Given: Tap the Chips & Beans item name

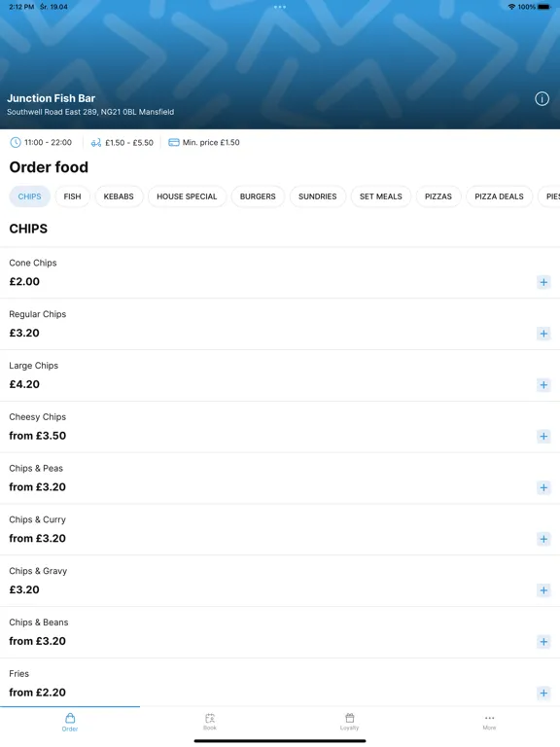Looking at the screenshot, I should pos(39,622).
